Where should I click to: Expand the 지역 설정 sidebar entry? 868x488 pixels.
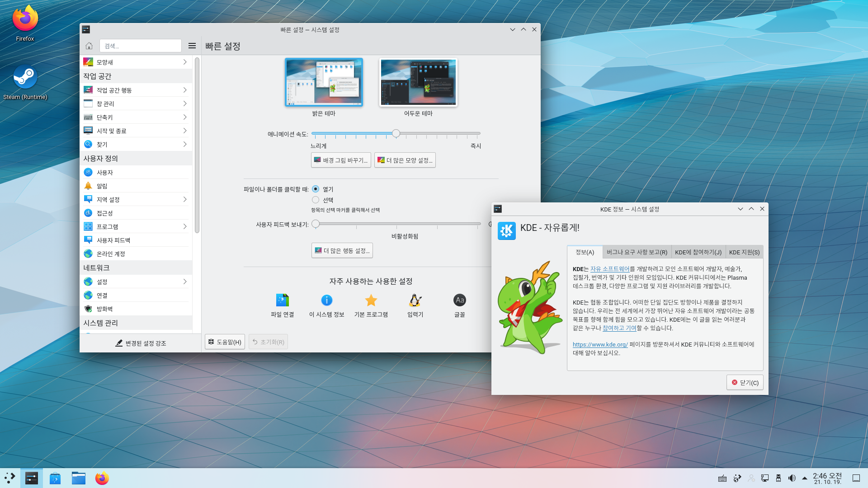[136, 199]
